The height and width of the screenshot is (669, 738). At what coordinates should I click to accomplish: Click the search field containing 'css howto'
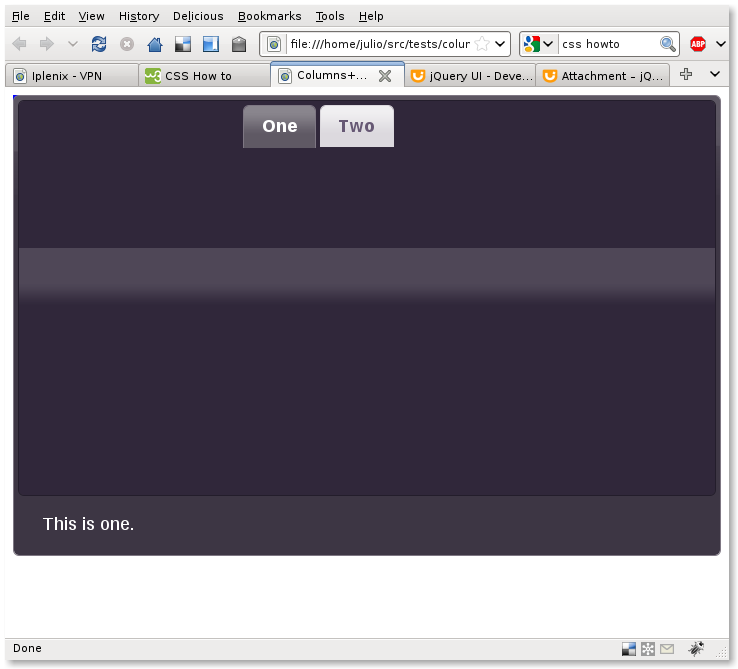(607, 44)
